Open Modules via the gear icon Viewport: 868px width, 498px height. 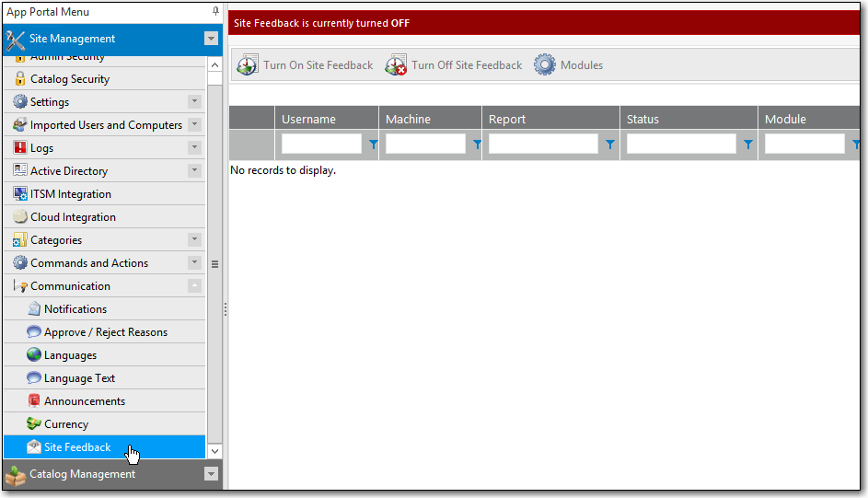545,65
